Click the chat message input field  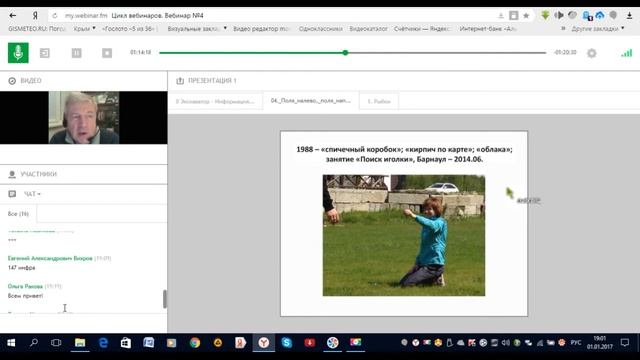pos(83,322)
